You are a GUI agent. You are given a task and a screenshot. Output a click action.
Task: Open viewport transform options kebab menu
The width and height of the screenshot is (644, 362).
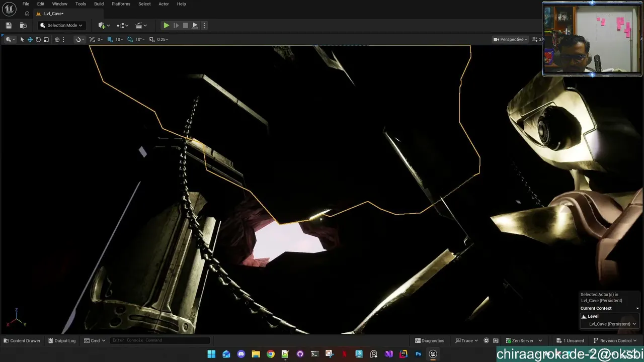[64, 39]
